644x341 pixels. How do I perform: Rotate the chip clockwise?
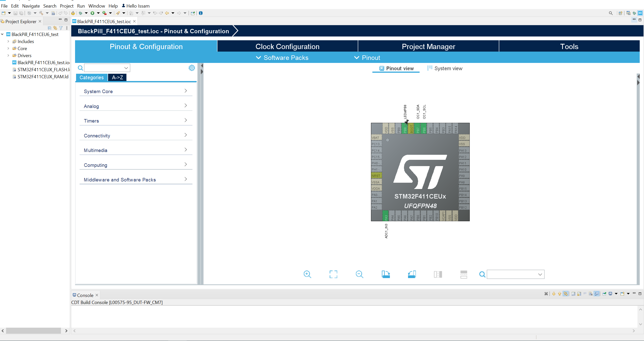tap(386, 274)
